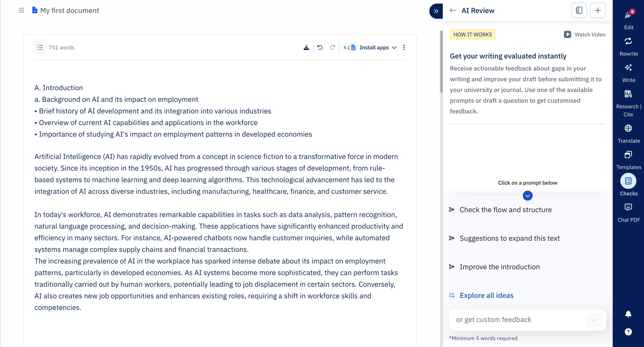Image resolution: width=644 pixels, height=347 pixels.
Task: Open document outline list icon
Action: (40, 47)
